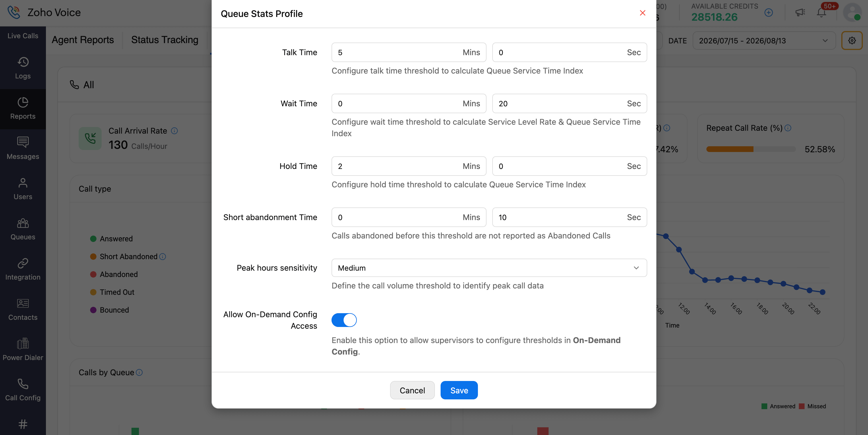This screenshot has height=435, width=868.
Task: Open the announcements megaphone icon
Action: 800,12
